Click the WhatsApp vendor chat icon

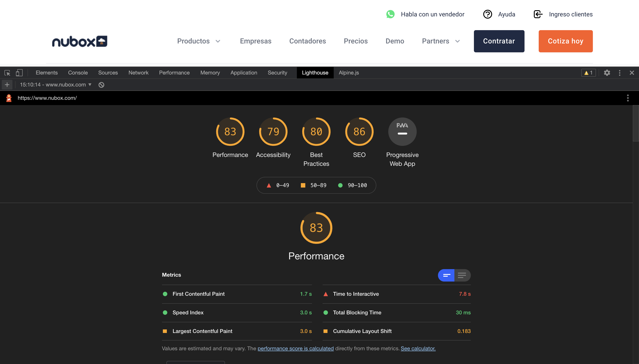click(x=390, y=14)
